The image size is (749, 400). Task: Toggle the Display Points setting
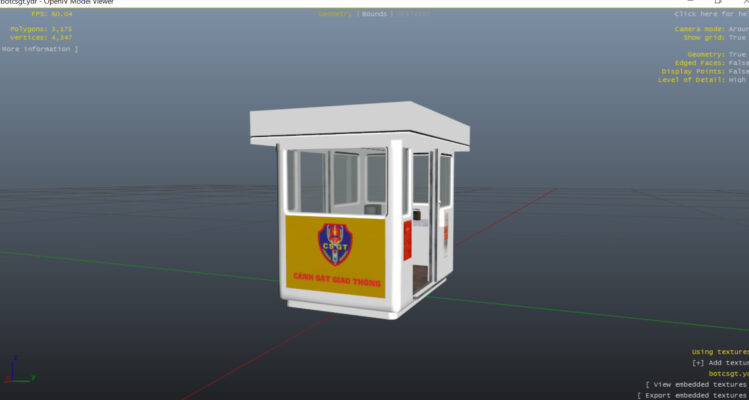tap(738, 71)
